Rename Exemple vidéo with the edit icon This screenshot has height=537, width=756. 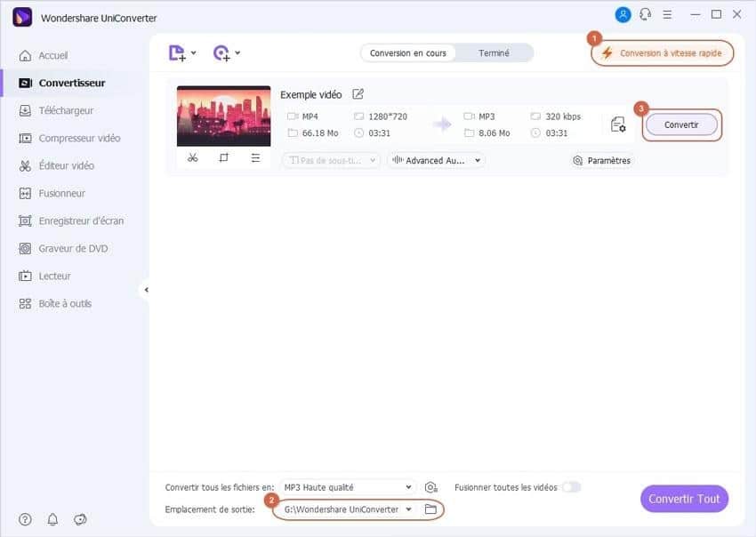pos(358,94)
